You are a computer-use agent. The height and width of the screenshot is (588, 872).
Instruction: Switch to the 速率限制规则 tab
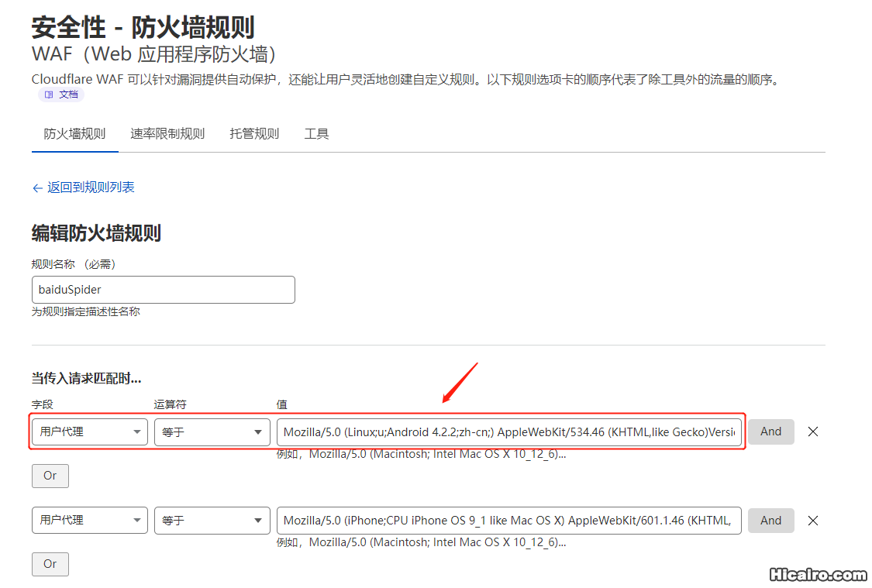coord(167,134)
